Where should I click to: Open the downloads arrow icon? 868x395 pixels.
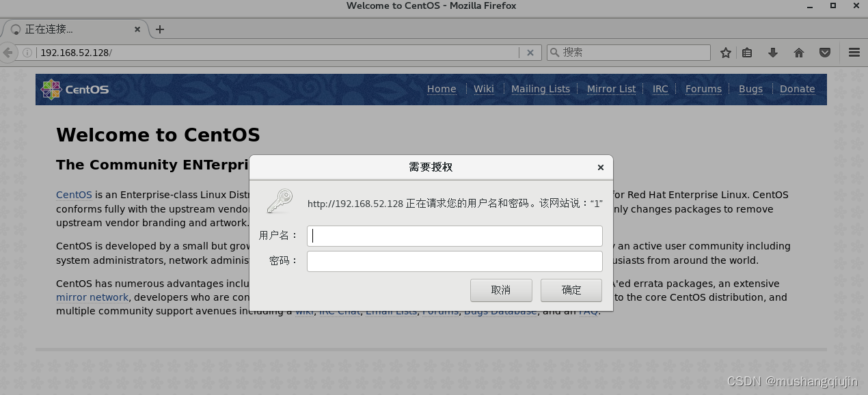[x=773, y=53]
